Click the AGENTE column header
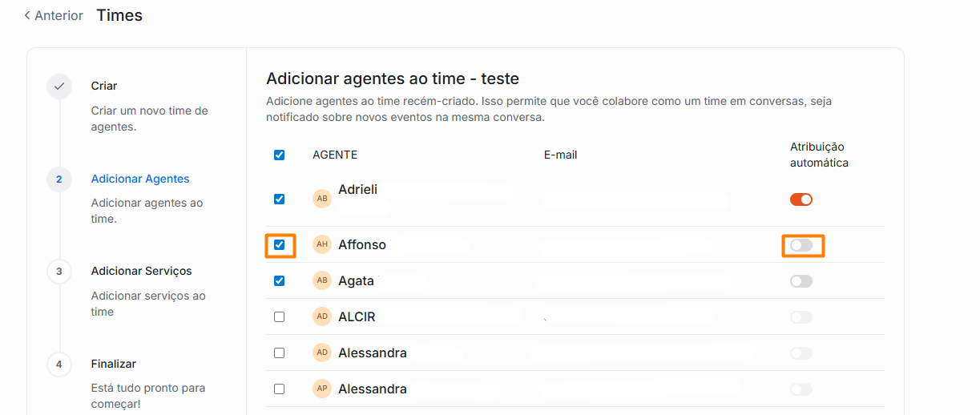 (335, 155)
